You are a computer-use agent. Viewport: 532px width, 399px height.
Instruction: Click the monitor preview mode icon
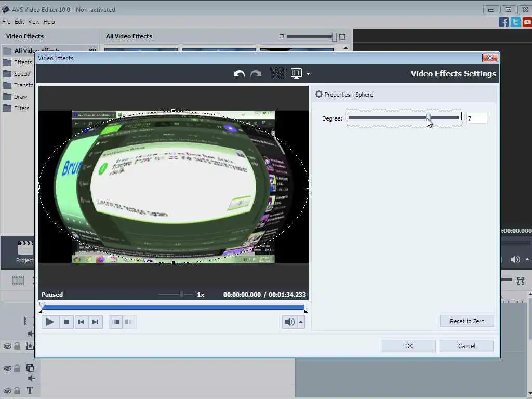pyautogui.click(x=296, y=74)
